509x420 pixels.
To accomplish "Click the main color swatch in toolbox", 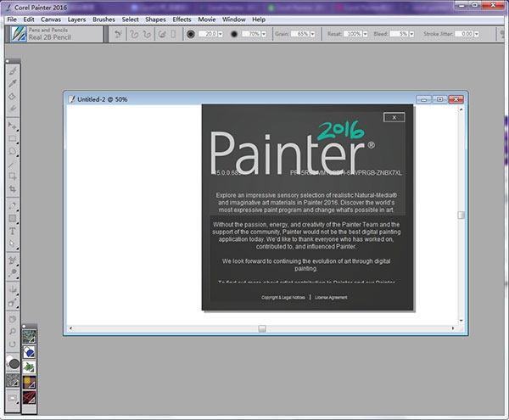I will [x=14, y=364].
